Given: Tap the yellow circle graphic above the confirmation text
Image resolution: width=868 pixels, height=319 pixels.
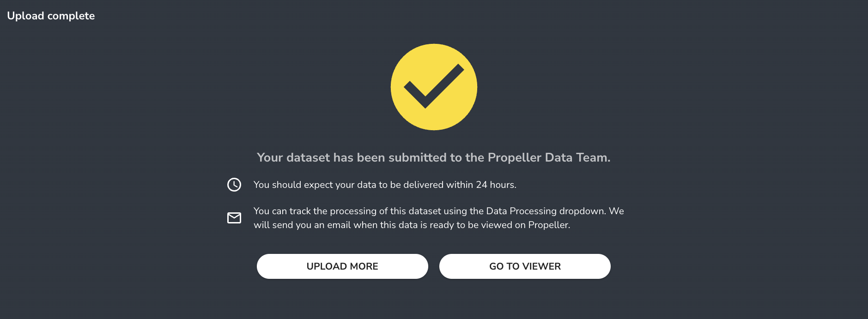Looking at the screenshot, I should [x=434, y=87].
